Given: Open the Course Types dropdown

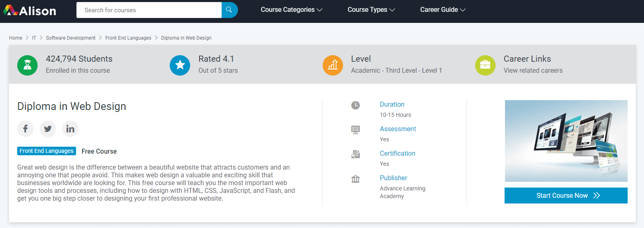Looking at the screenshot, I should [x=371, y=10].
